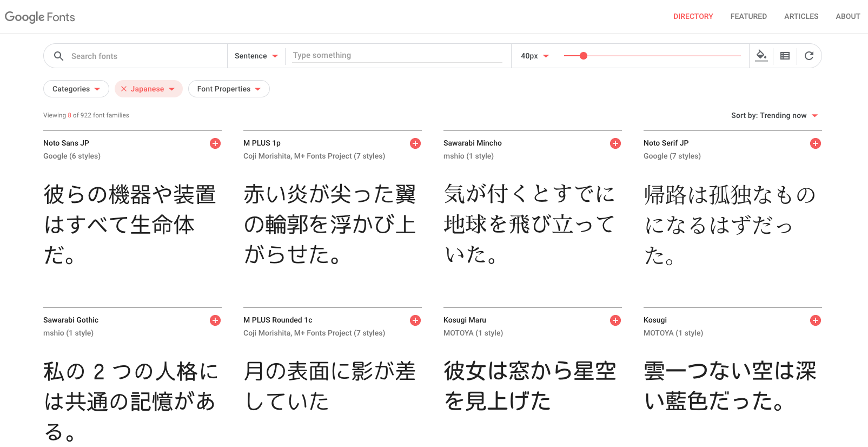Click the M PLUS 1p sample text

(329, 223)
